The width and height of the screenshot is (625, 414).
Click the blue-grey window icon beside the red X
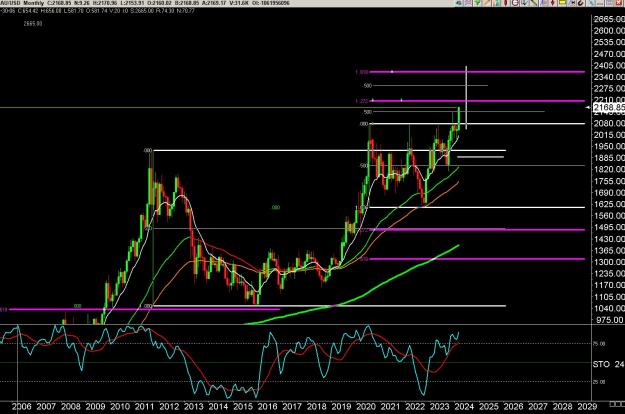(x=608, y=3)
